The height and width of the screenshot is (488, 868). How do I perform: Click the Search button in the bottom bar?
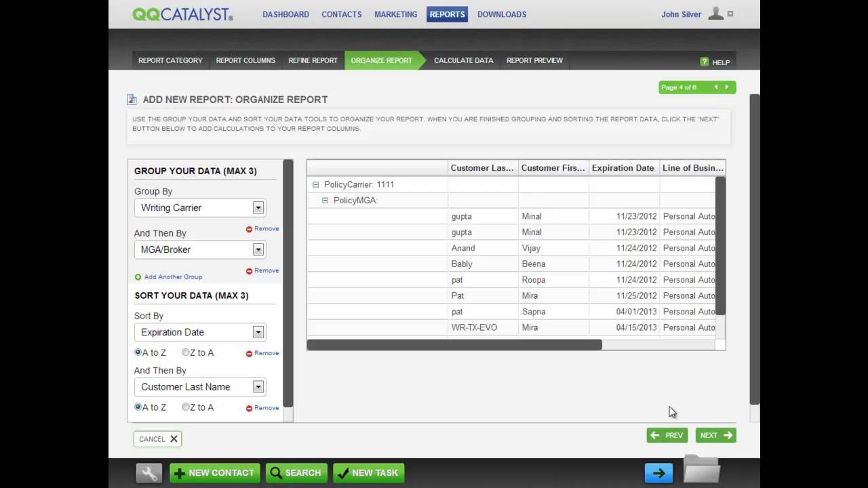[x=296, y=473]
